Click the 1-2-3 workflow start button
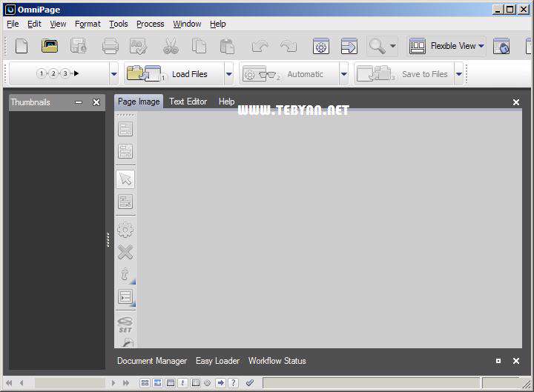534x392 pixels. click(59, 73)
